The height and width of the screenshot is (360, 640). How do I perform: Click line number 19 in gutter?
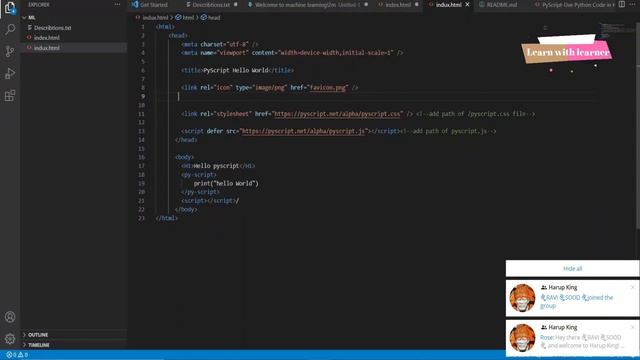[142, 183]
